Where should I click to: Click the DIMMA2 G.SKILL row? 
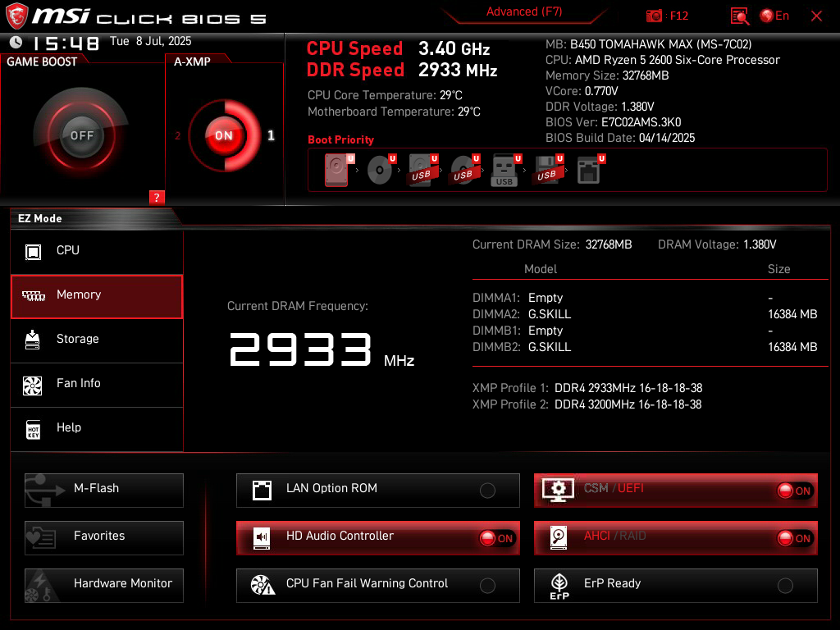pyautogui.click(x=645, y=314)
